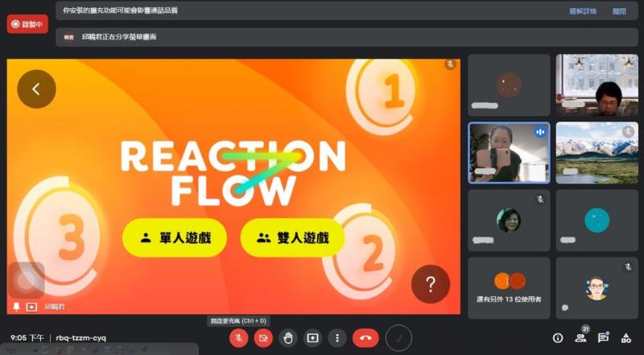The width and height of the screenshot is (644, 355).
Task: Raise hand with the hand icon
Action: (288, 338)
